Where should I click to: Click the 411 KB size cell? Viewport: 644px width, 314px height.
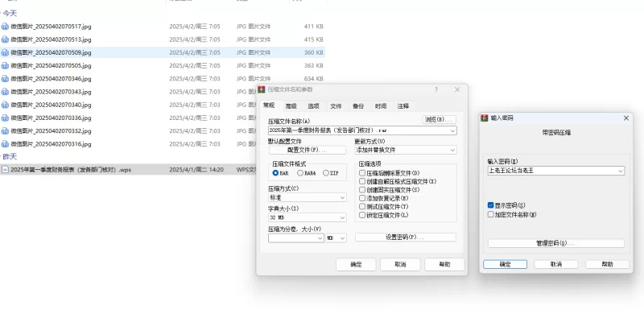click(x=314, y=27)
